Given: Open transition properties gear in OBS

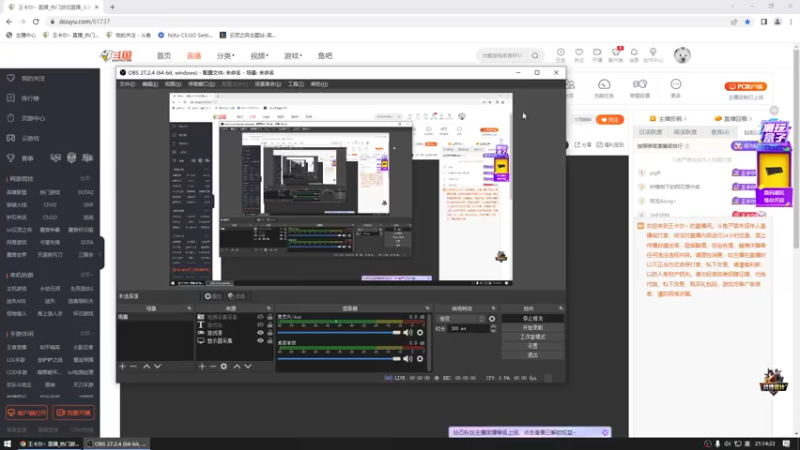Looking at the screenshot, I should point(492,319).
